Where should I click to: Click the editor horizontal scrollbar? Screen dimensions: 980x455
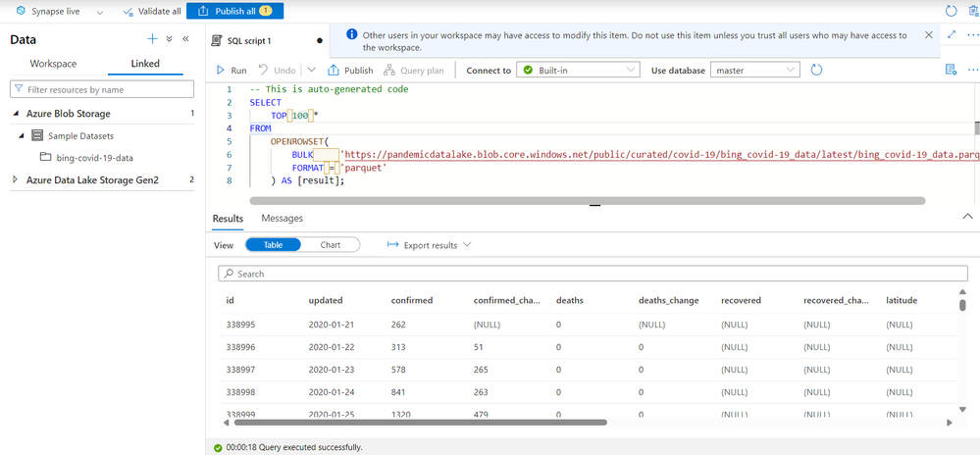587,201
